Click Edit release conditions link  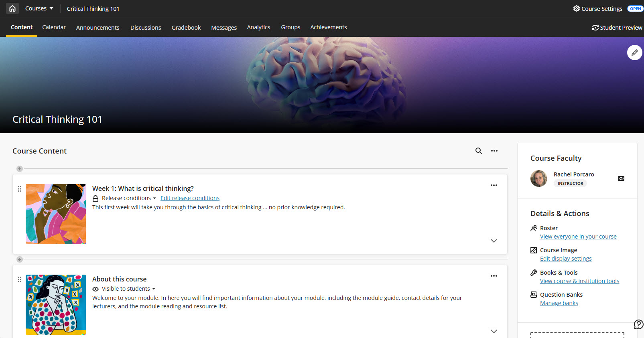click(x=190, y=198)
